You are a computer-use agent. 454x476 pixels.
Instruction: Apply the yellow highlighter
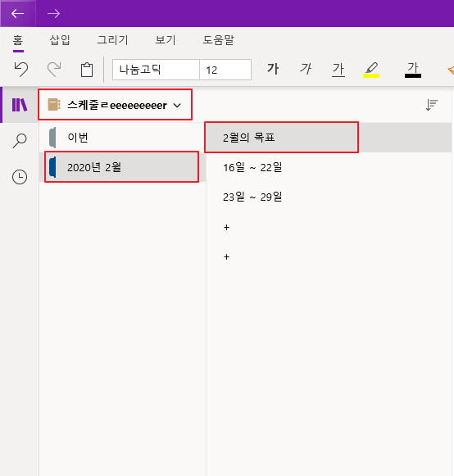[x=371, y=70]
